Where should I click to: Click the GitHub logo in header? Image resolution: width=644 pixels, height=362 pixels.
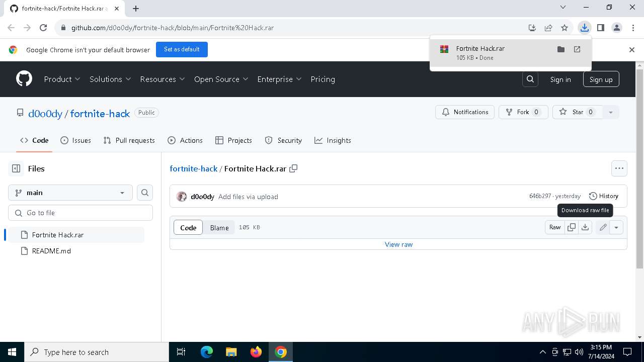coord(24,79)
